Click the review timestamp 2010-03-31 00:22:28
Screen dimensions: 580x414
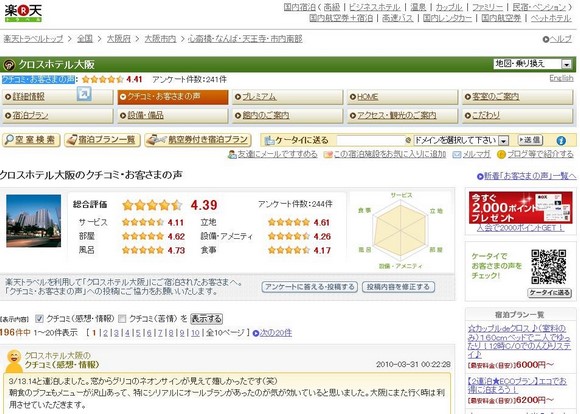(413, 365)
